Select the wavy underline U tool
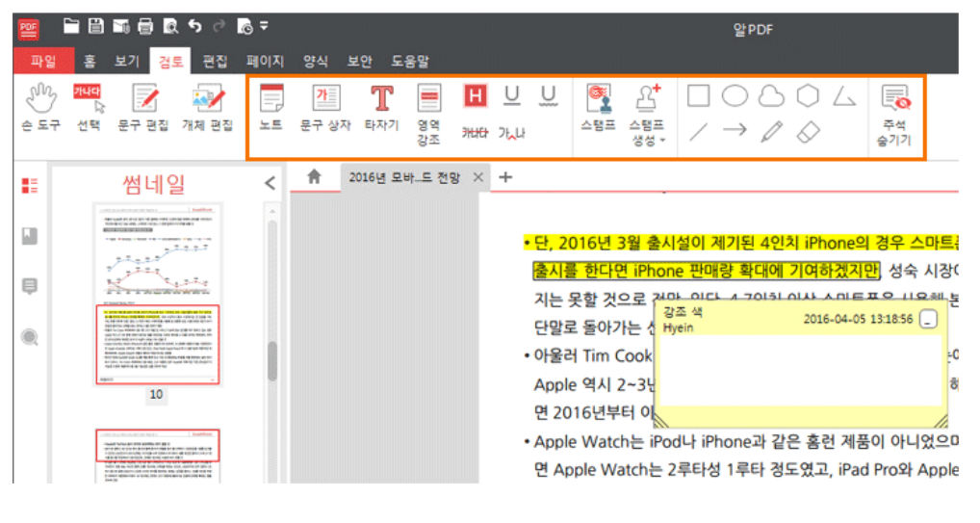Viewport: 980px width, 523px height. pyautogui.click(x=548, y=95)
